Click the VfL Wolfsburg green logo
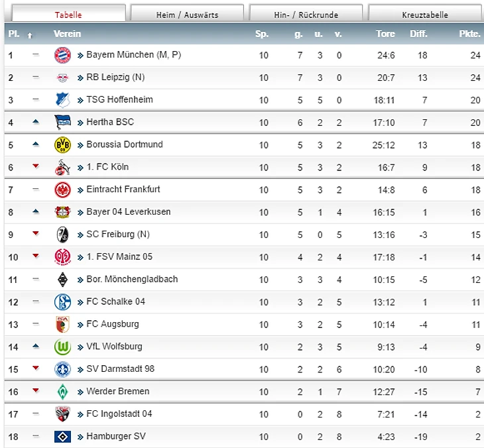 62,347
